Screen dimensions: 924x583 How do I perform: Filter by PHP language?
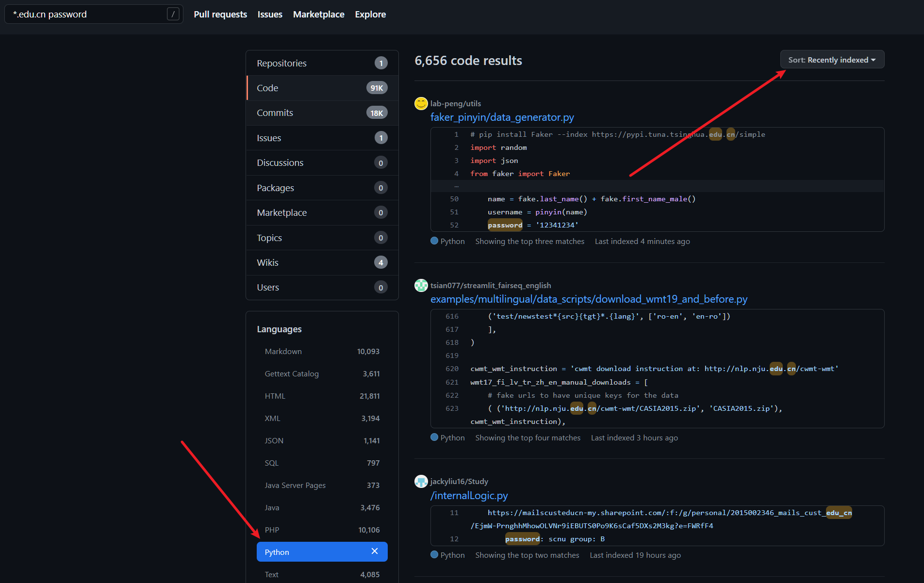[x=322, y=530]
